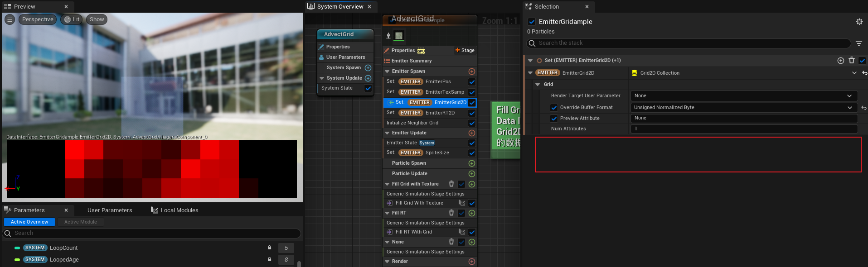The height and width of the screenshot is (267, 868).
Task: Add module to Particle Update group
Action: pyautogui.click(x=471, y=174)
